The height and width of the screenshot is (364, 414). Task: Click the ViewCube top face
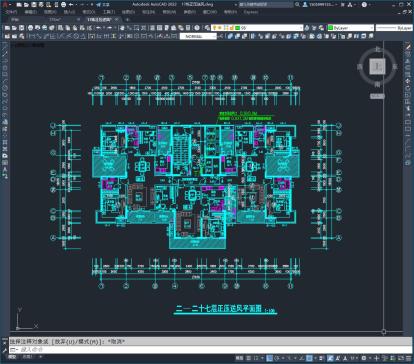point(377,66)
